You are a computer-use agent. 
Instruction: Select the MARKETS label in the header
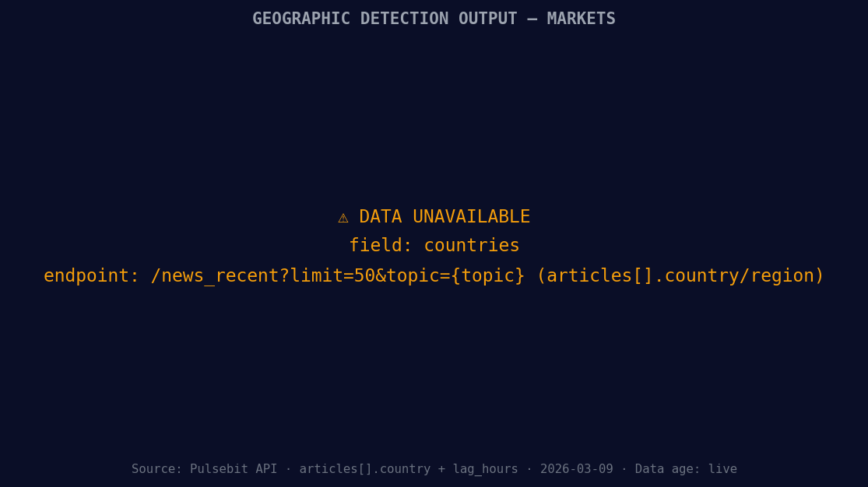[581, 18]
